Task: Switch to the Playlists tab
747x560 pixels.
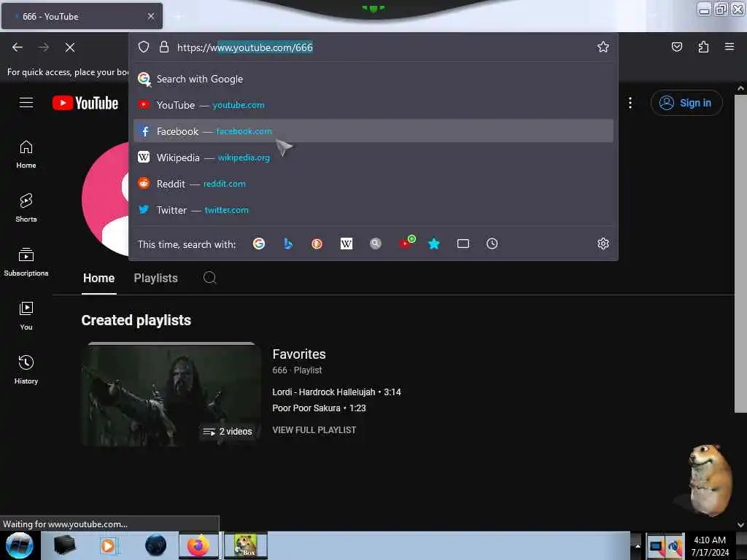Action: pyautogui.click(x=156, y=278)
